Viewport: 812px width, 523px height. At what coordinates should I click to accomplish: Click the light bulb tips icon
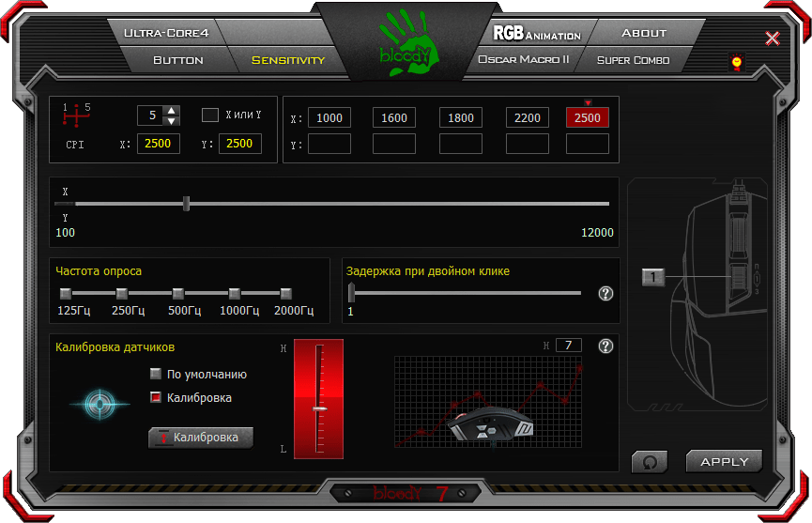pyautogui.click(x=736, y=62)
